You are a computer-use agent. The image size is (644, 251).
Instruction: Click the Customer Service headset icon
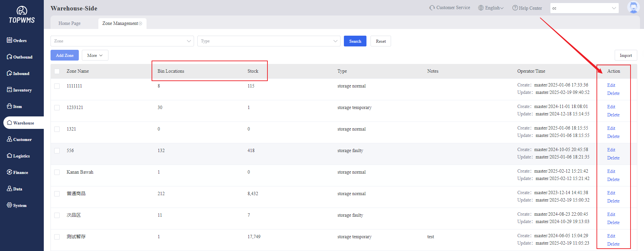coord(432,8)
